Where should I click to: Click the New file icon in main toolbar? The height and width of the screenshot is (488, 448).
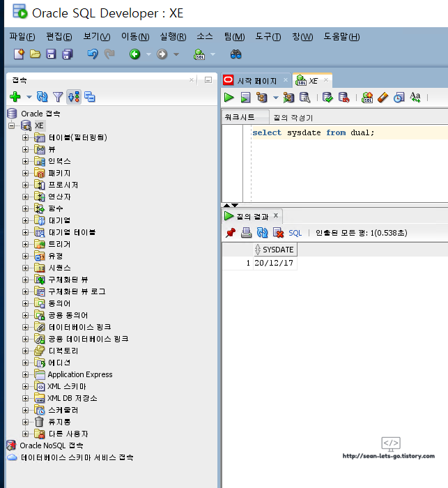click(19, 54)
